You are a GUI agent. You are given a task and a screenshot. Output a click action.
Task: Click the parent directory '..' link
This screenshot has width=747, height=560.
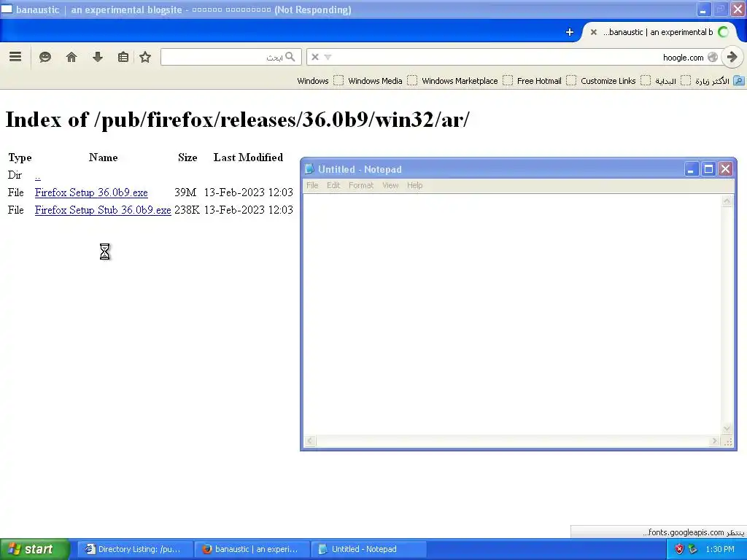pos(38,176)
